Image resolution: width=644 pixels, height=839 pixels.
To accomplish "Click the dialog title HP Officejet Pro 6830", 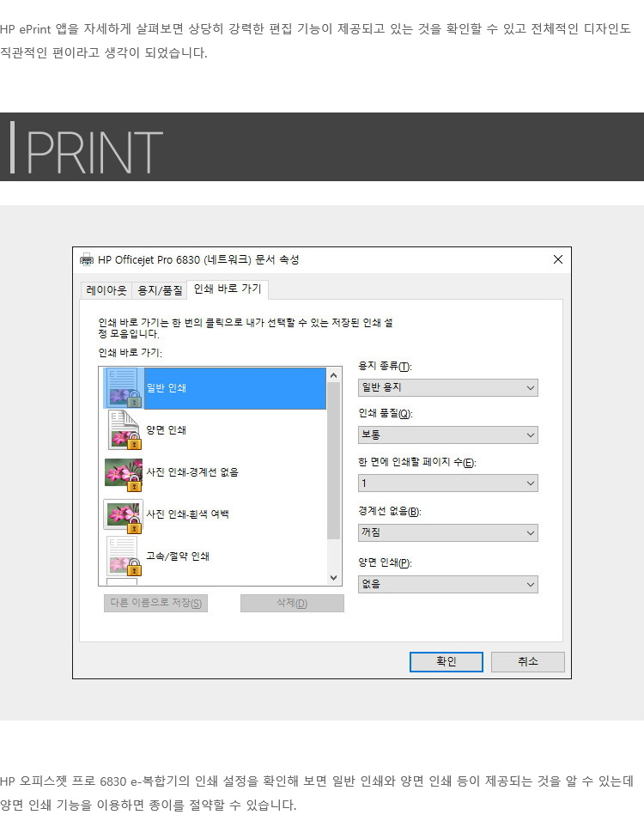I will (x=198, y=259).
